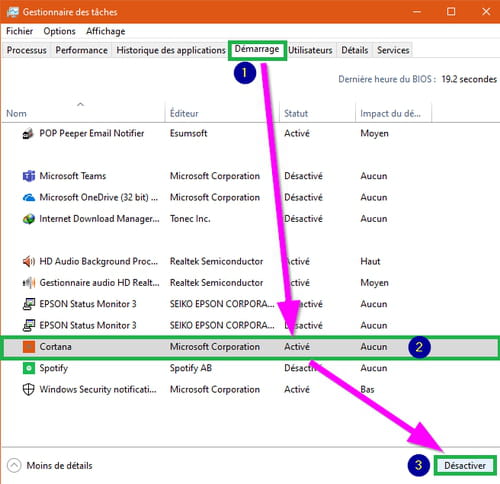Open the Détails tab
Viewport: 500px width, 484px height.
tap(355, 50)
